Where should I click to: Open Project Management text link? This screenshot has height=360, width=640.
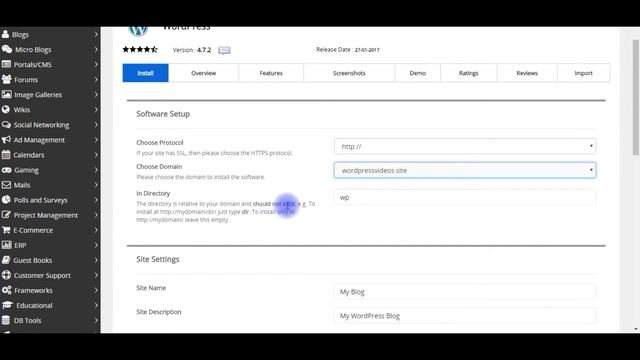click(46, 215)
